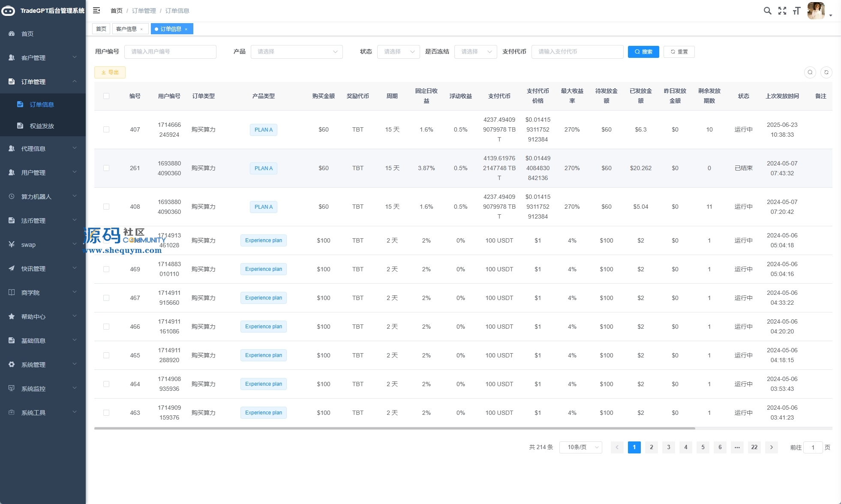Close the 订单信息 tab with x icon
The width and height of the screenshot is (841, 504).
[186, 29]
